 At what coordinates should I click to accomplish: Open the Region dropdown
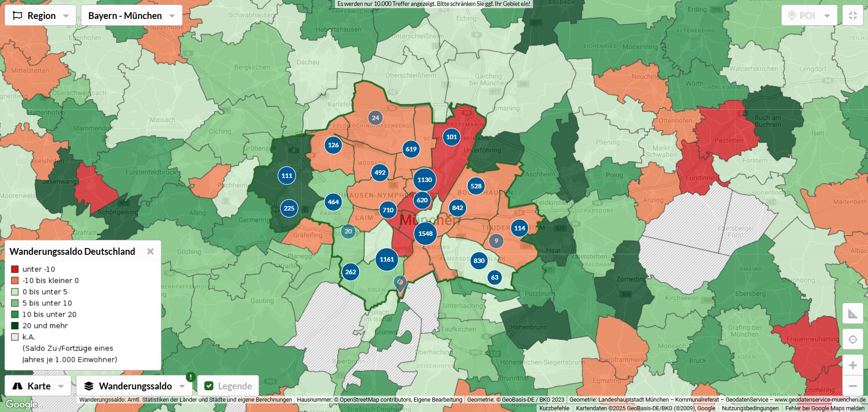[x=40, y=16]
